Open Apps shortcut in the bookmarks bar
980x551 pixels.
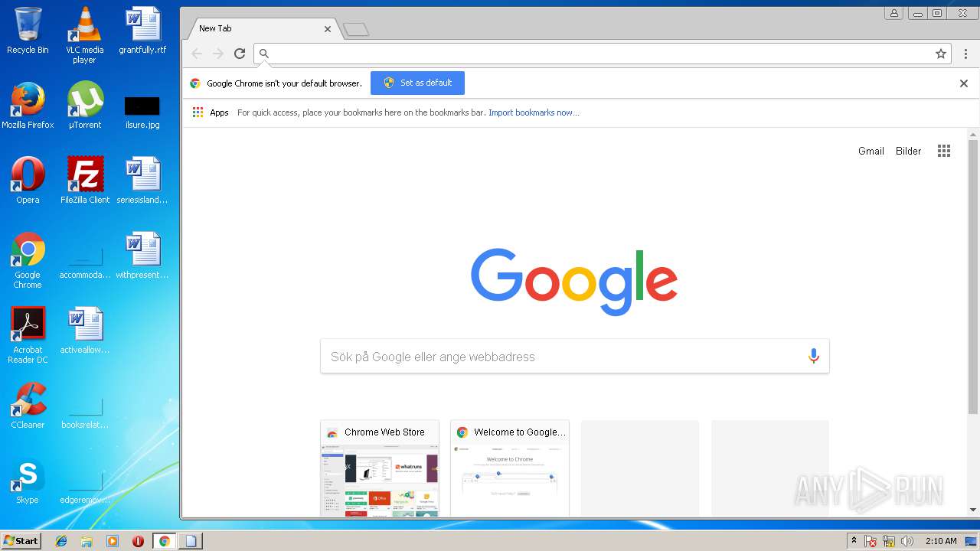[211, 112]
